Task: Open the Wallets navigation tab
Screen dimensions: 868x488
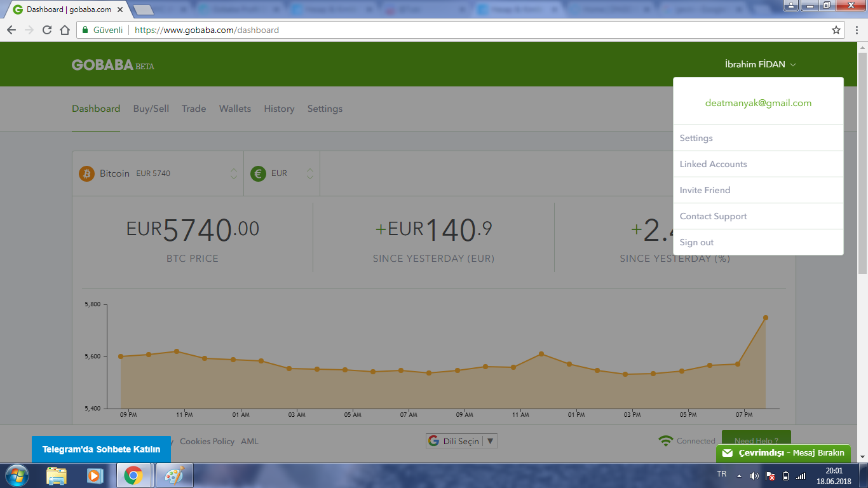Action: click(x=235, y=109)
